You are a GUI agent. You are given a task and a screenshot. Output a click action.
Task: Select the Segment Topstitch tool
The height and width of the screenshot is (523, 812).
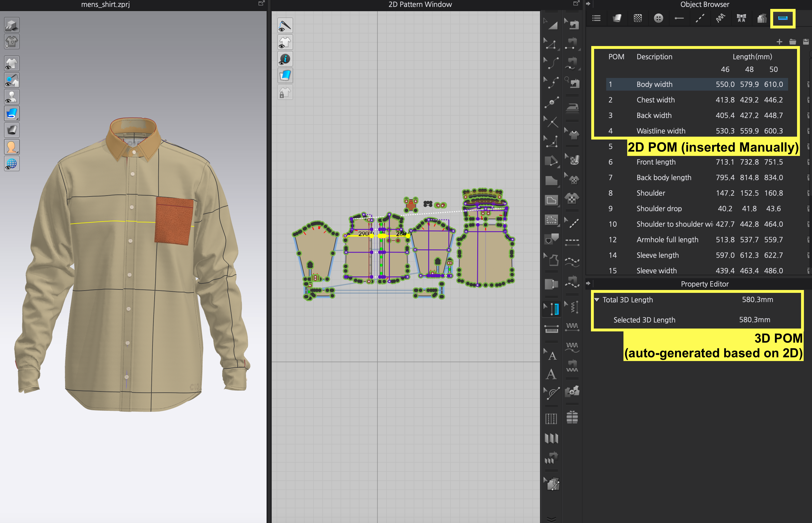(573, 242)
